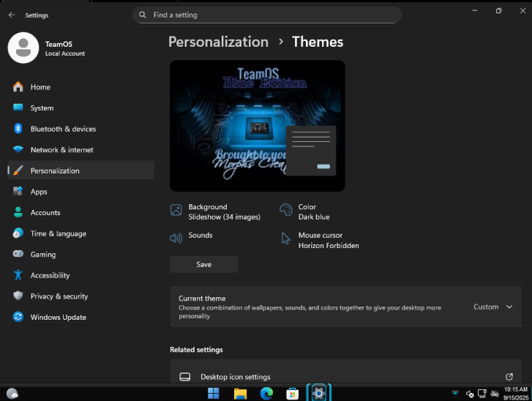The height and width of the screenshot is (401, 532).
Task: Click the Current theme heading text
Action: [202, 299]
